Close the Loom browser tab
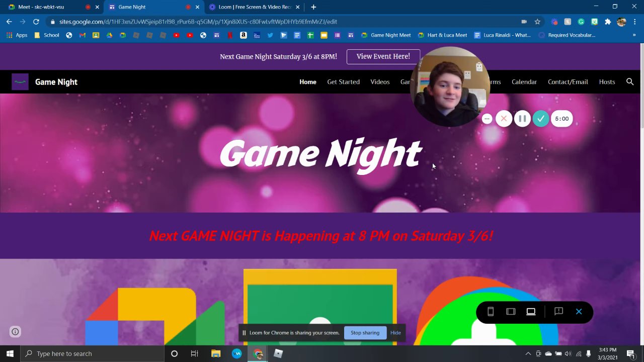The height and width of the screenshot is (362, 644). [x=297, y=7]
